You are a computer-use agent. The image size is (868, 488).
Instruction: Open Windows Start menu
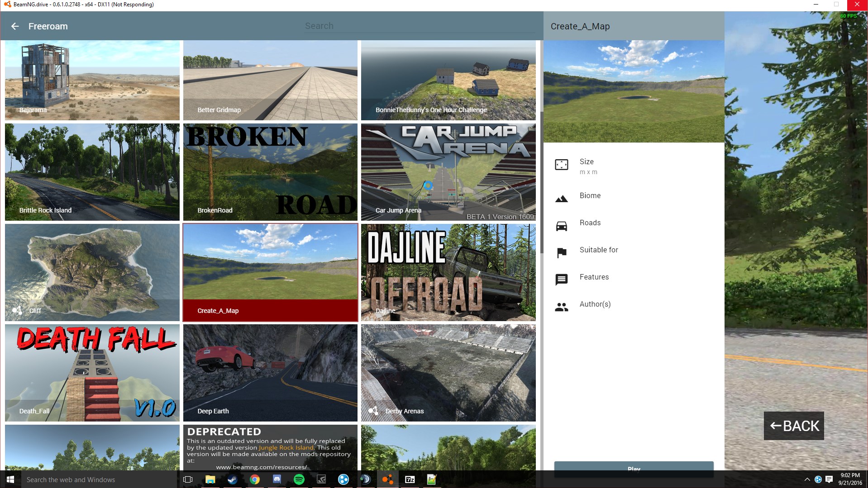tap(10, 479)
